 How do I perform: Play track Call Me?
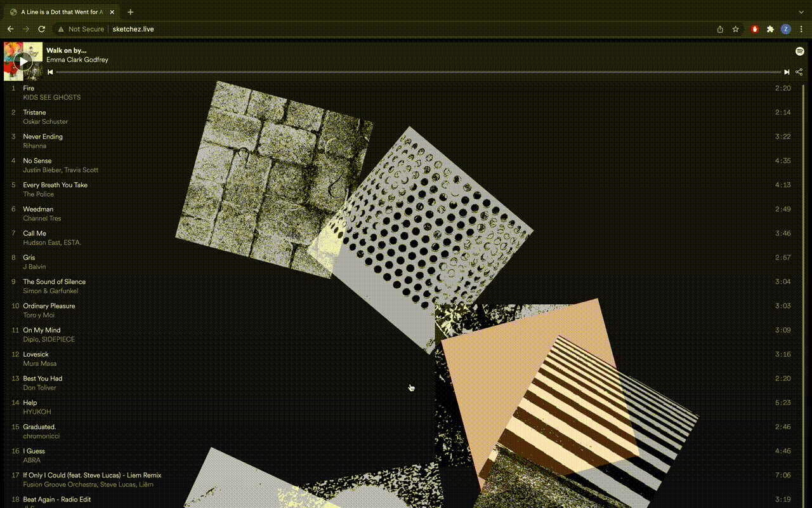click(402, 237)
